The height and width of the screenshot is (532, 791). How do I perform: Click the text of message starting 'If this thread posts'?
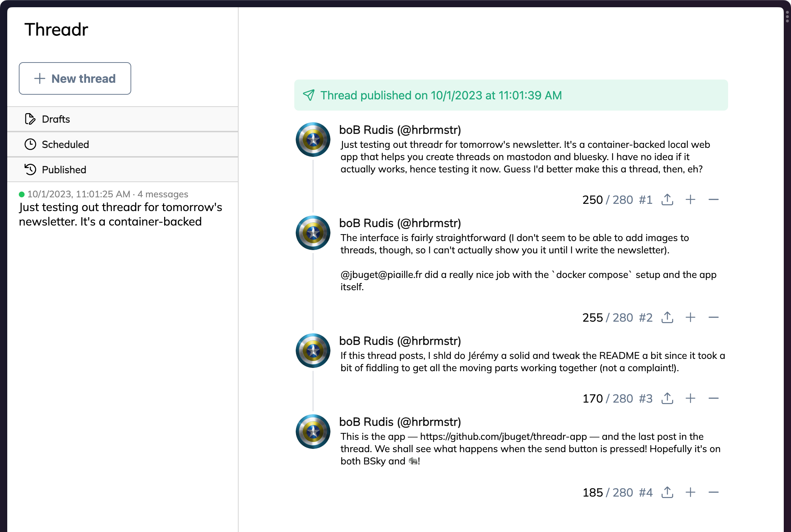[533, 362]
